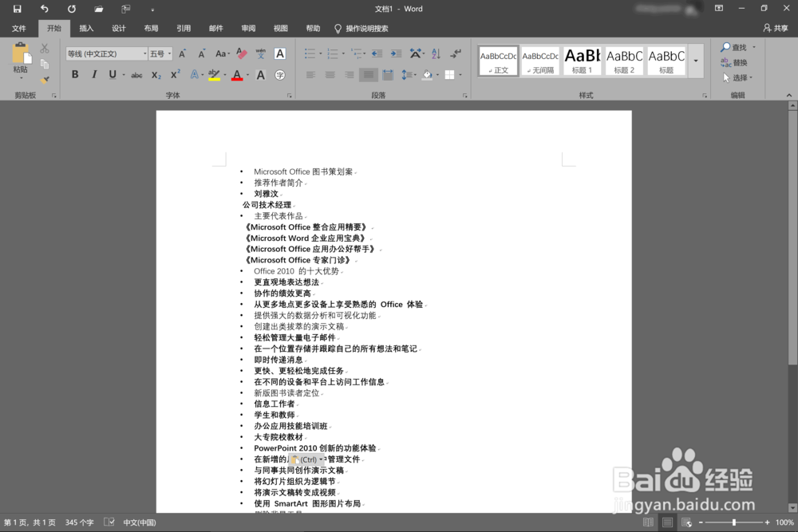Increase paragraph indent
The height and width of the screenshot is (532, 798).
coord(396,53)
